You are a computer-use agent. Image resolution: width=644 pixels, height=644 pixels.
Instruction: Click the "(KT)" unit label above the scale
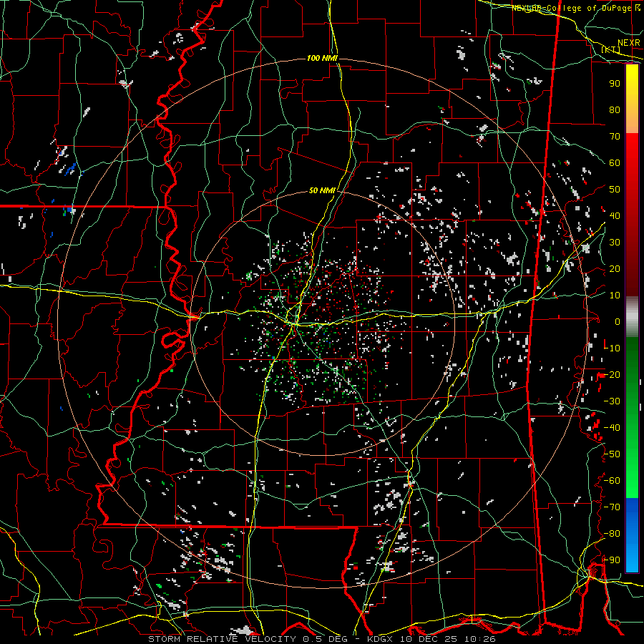[x=611, y=49]
